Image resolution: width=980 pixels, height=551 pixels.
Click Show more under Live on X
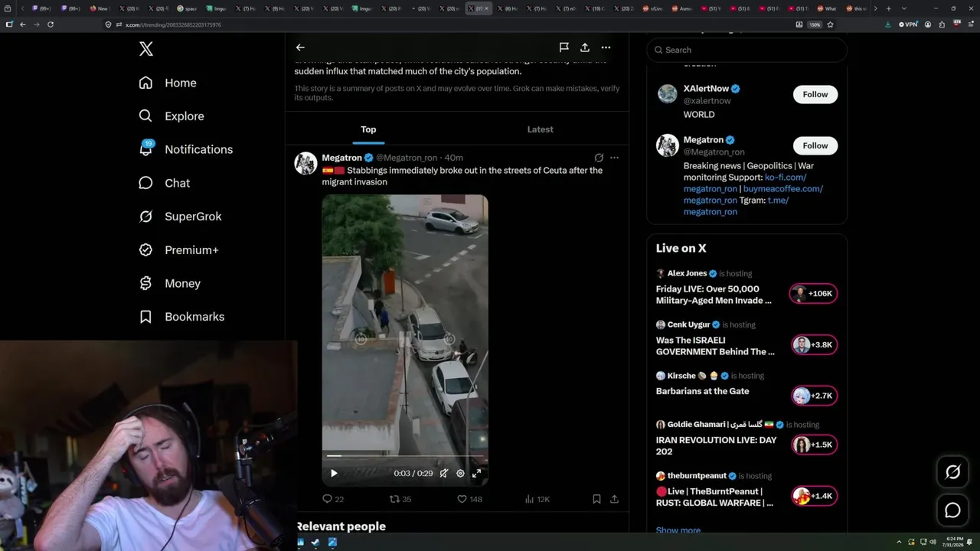click(x=678, y=530)
